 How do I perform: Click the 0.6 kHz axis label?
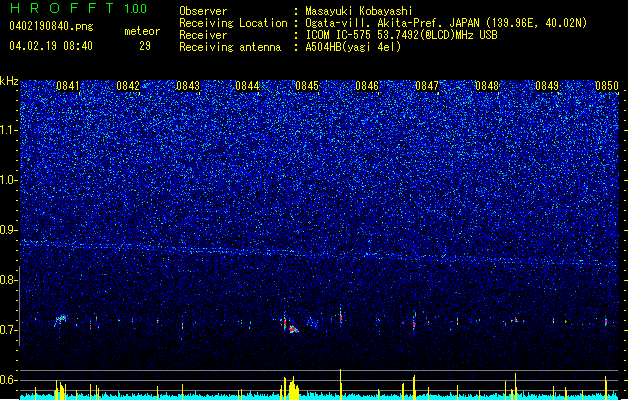click(x=8, y=380)
